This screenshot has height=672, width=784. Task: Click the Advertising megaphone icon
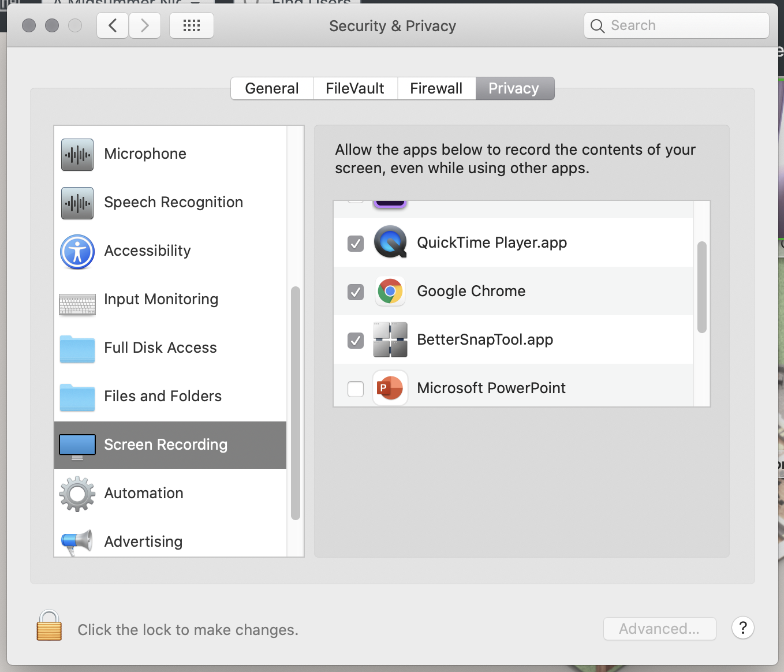pos(77,542)
